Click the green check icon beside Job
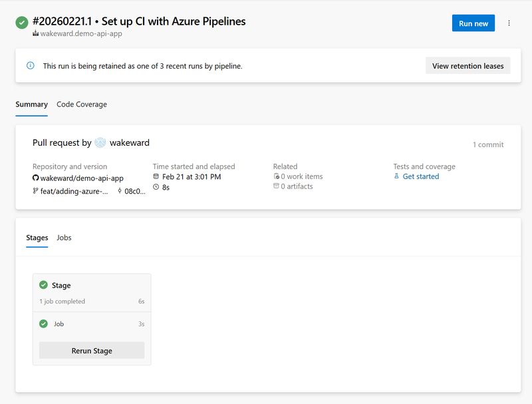 click(44, 324)
